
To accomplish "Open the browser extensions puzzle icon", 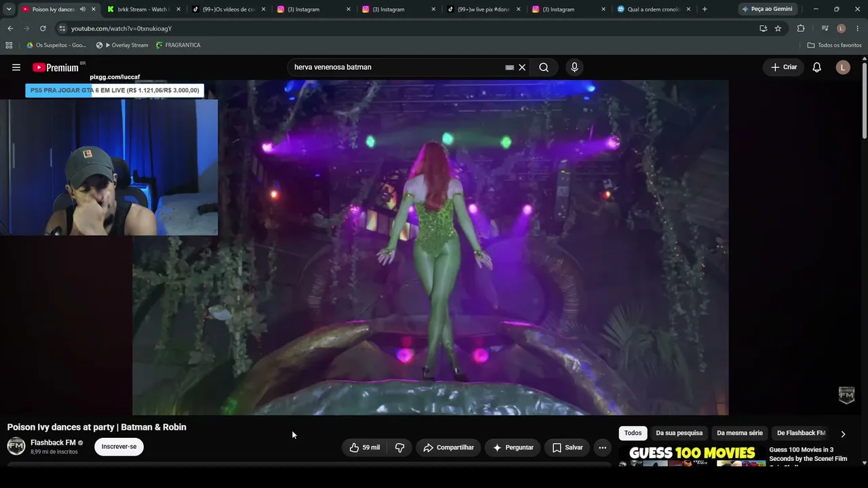I will click(x=801, y=28).
